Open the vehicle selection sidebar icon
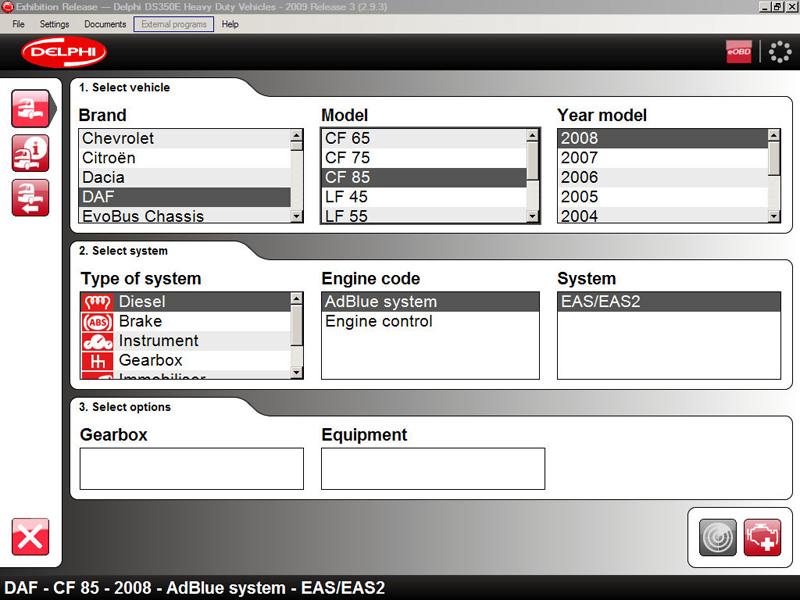The image size is (800, 600). click(x=31, y=108)
